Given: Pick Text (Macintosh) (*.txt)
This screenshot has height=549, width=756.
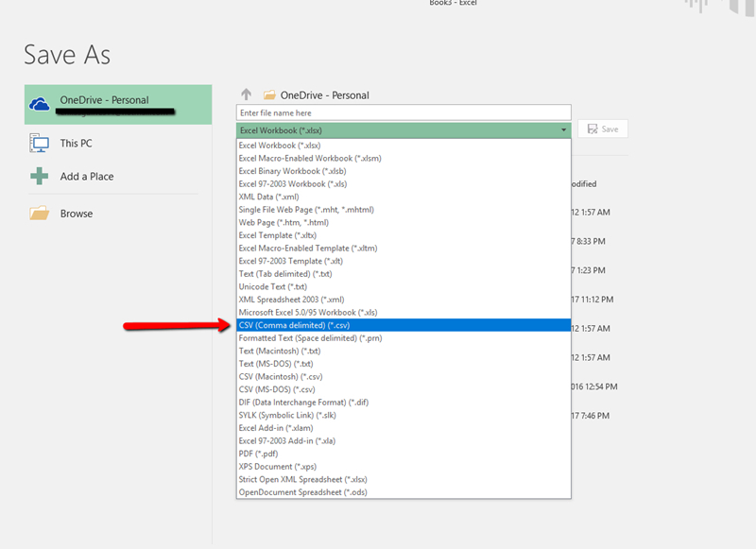Looking at the screenshot, I should coord(404,351).
